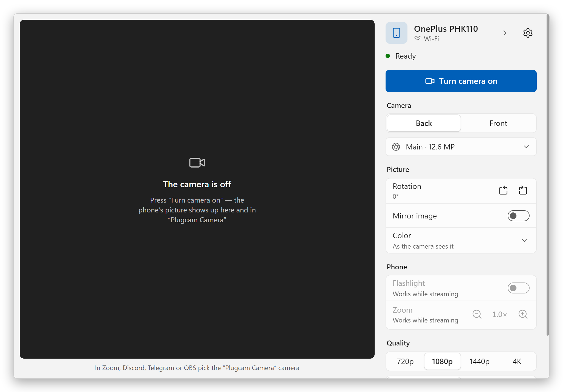
Task: Click the 1.0× zoom value
Action: [x=500, y=314]
